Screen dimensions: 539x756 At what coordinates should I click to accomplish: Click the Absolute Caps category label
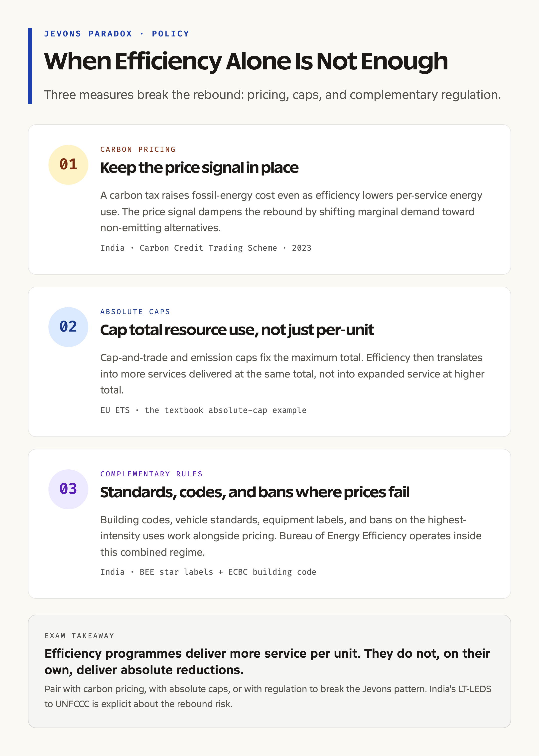click(135, 312)
